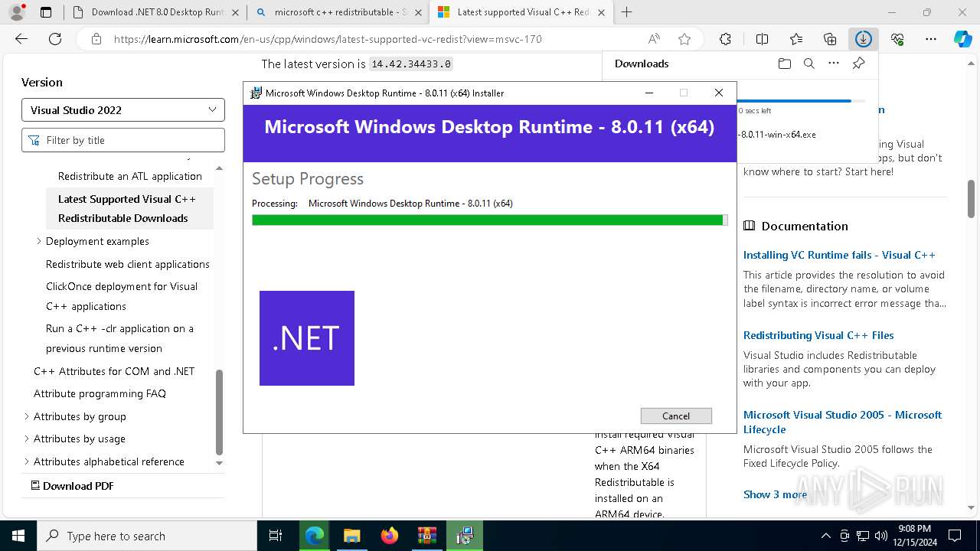Image resolution: width=980 pixels, height=551 pixels.
Task: Open Task View on taskbar
Action: (276, 536)
